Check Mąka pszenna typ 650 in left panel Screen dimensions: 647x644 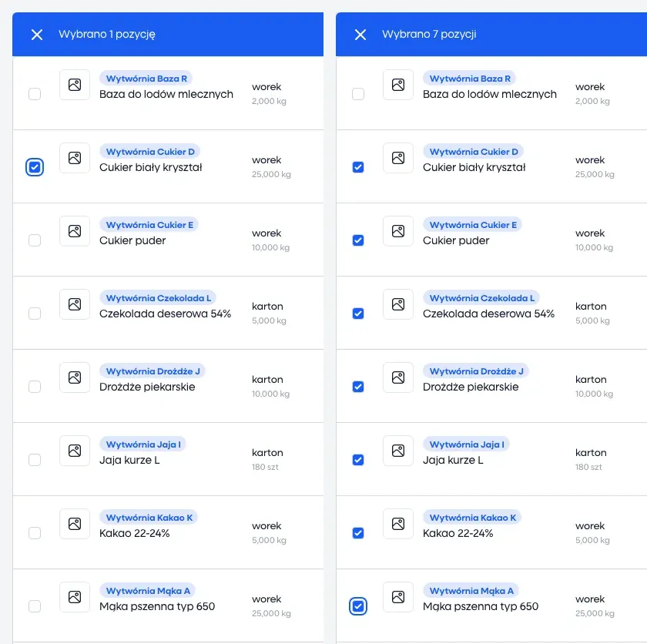click(35, 606)
